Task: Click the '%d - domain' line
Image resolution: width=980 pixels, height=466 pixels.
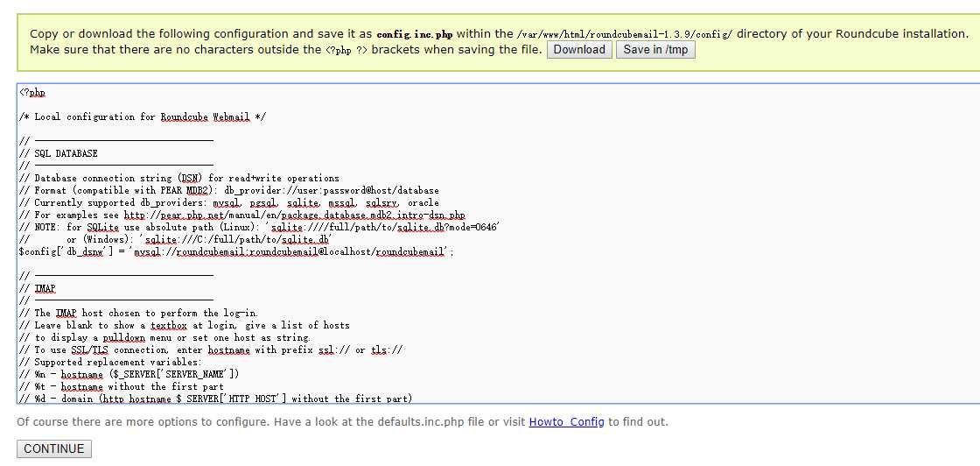Action: [215, 399]
